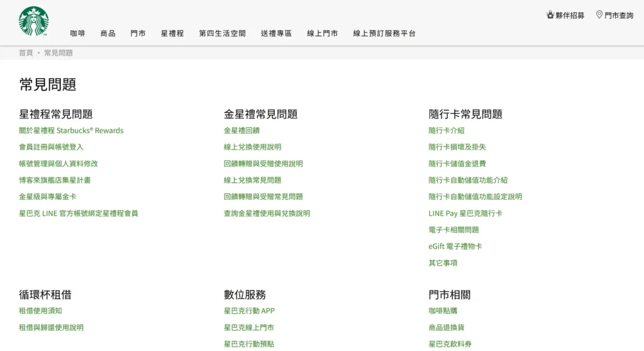The image size is (644, 351).
Task: Open 回饋轉贈與受贈使用說明 link
Action: coord(263,164)
